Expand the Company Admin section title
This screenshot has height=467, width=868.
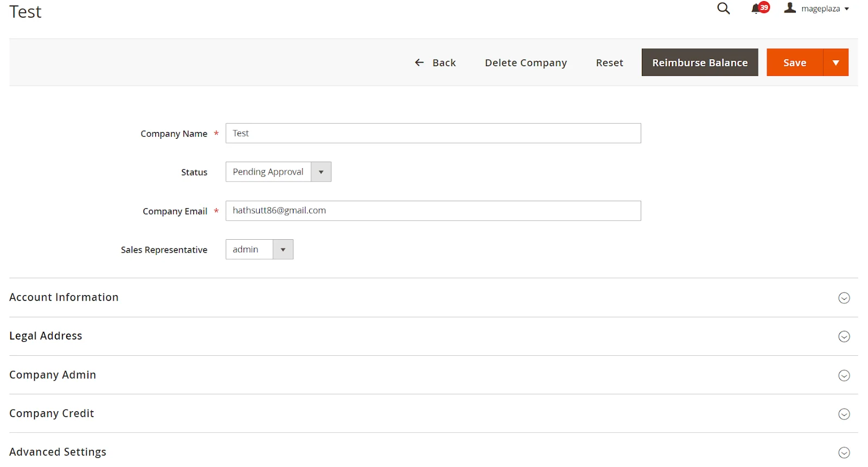pos(53,375)
